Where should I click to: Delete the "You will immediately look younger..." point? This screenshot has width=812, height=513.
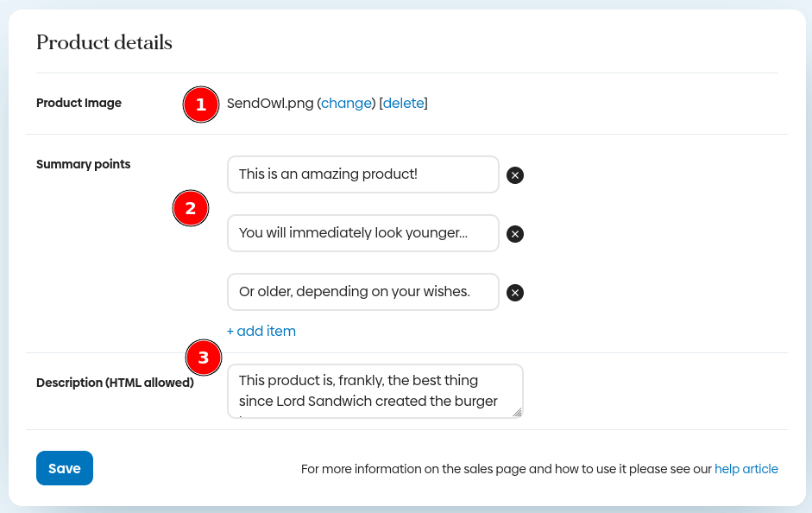click(x=515, y=234)
